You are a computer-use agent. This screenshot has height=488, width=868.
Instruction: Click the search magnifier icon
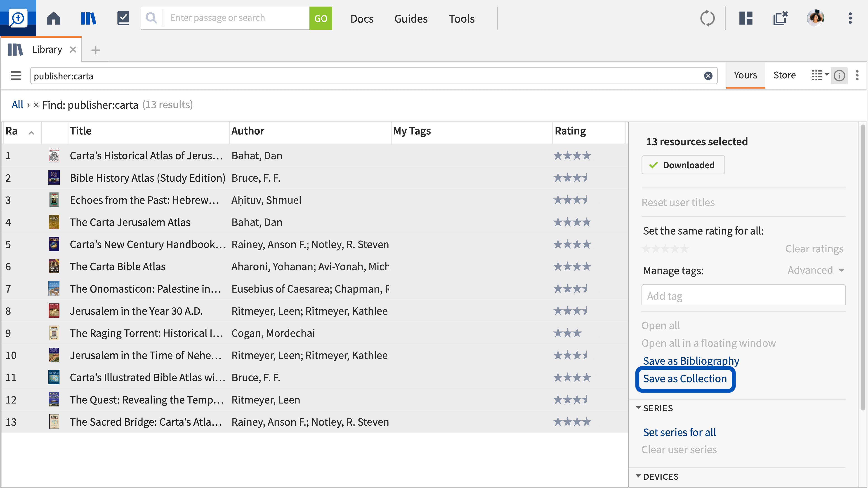point(152,18)
